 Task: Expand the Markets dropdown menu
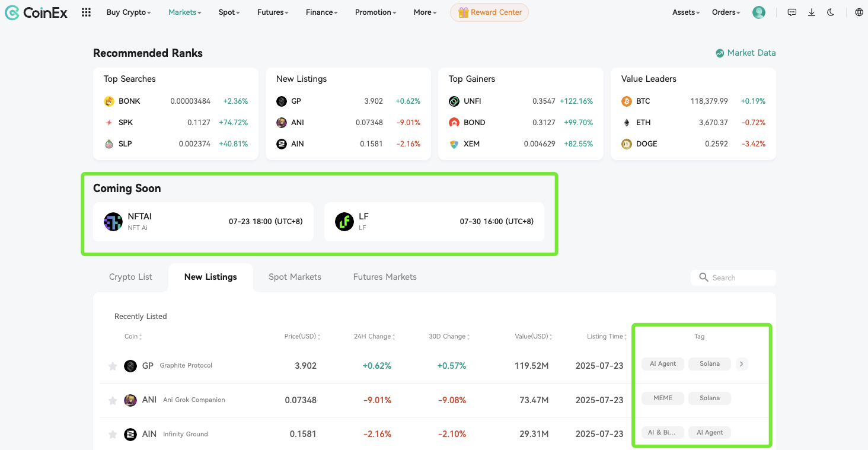coord(185,12)
